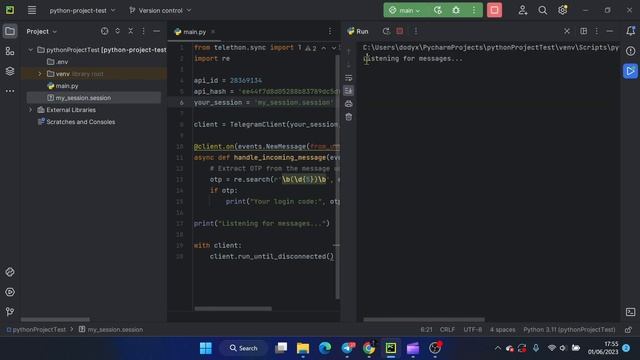The height and width of the screenshot is (360, 640).
Task: Change CRLF line separator
Action: coord(447,330)
